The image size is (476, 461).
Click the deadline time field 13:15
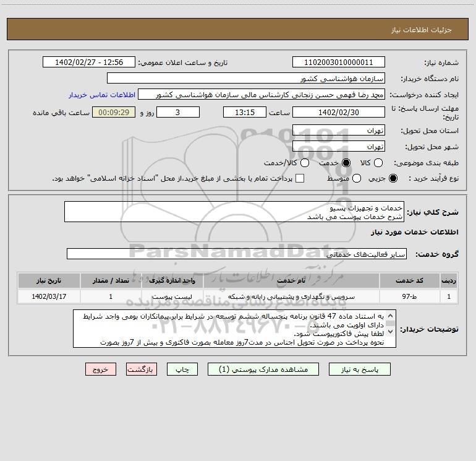click(x=245, y=112)
